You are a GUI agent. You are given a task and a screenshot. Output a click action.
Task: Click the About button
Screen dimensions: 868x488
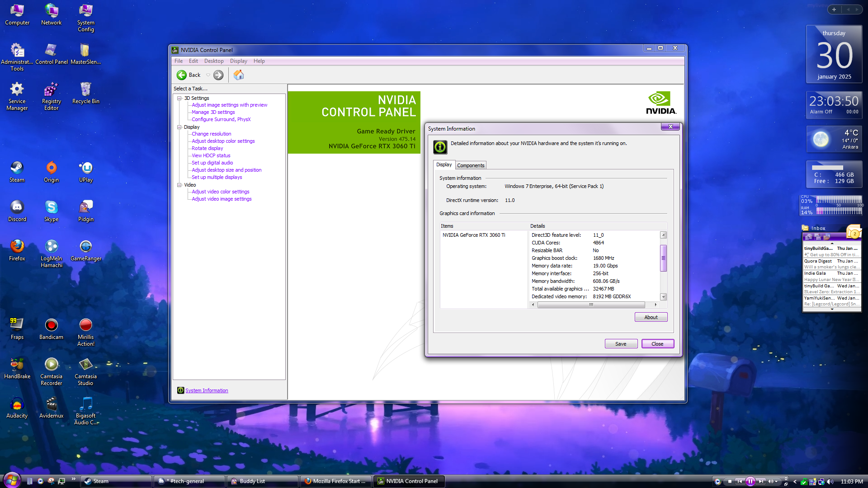click(x=651, y=317)
